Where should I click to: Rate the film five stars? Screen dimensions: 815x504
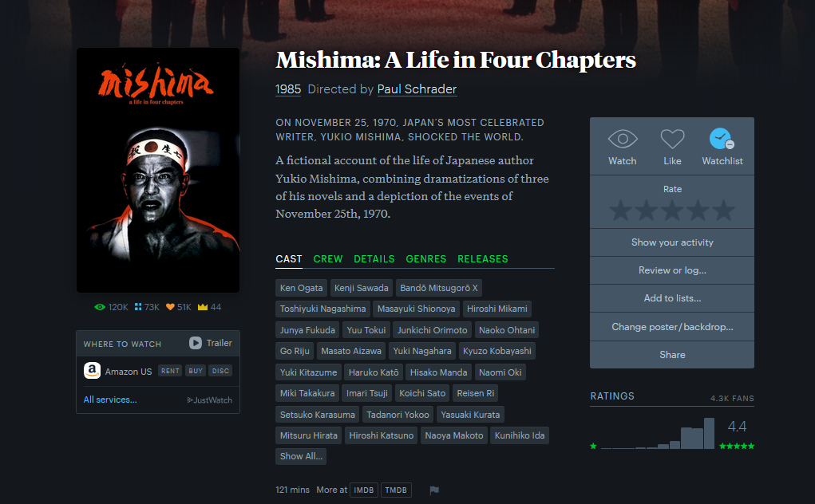coord(723,211)
